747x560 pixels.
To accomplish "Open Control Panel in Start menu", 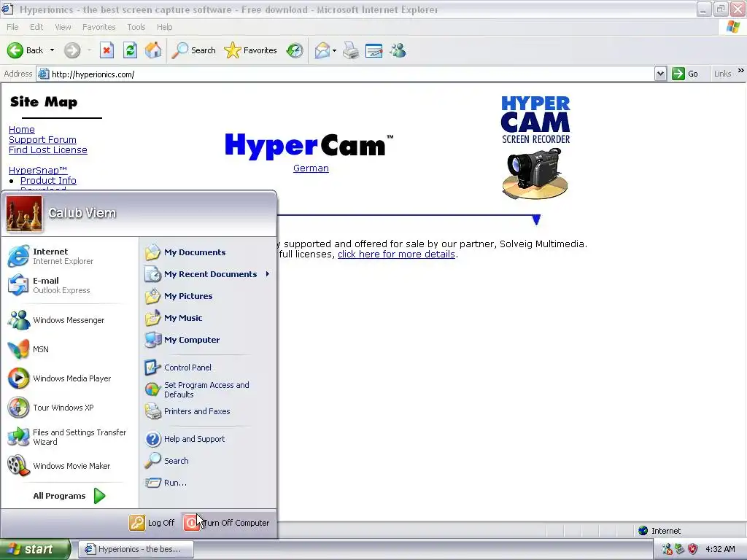I will (x=208, y=367).
